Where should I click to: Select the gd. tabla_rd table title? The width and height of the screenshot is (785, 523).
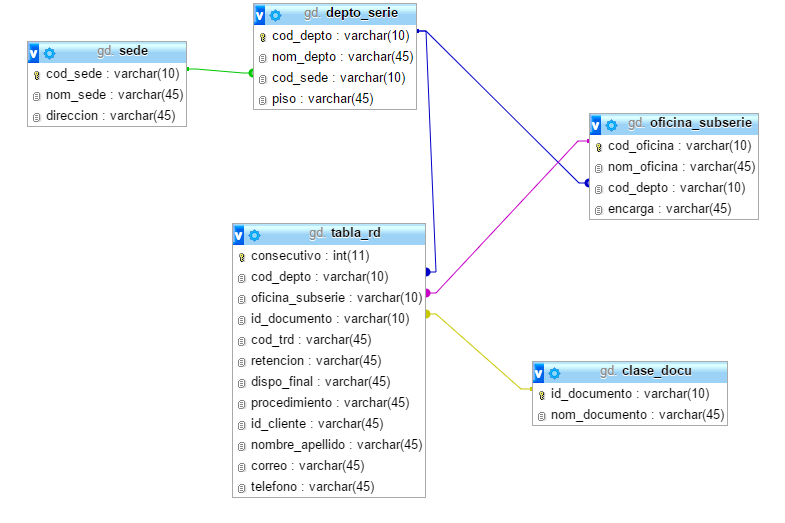344,233
